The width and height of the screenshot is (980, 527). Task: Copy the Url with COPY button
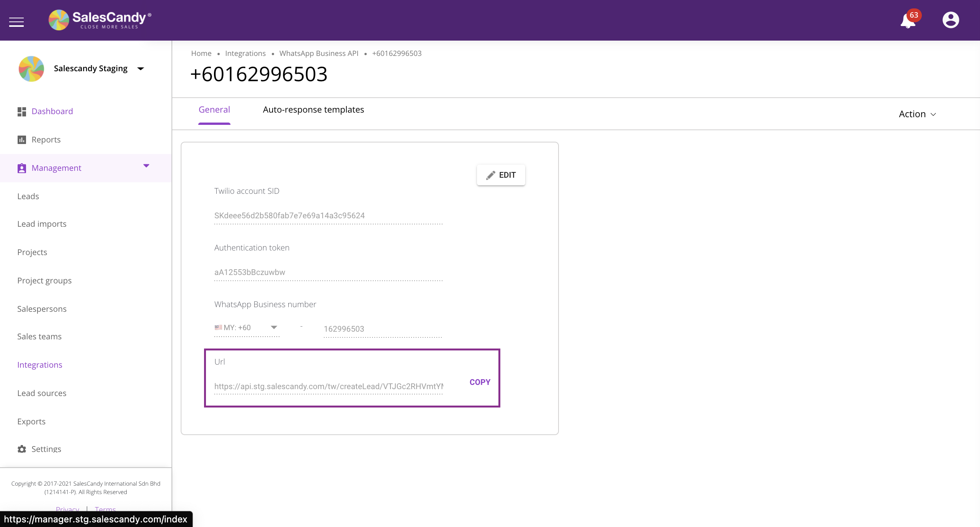(x=480, y=382)
